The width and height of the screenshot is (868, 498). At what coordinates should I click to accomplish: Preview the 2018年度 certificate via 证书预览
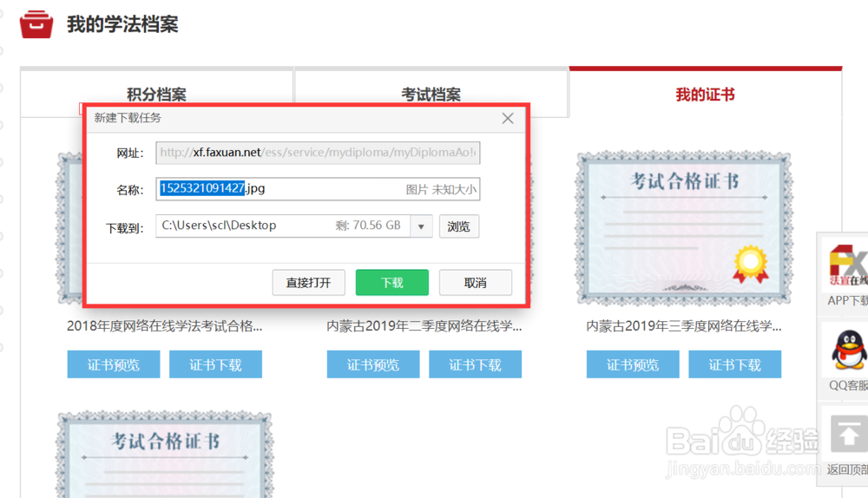coord(114,364)
